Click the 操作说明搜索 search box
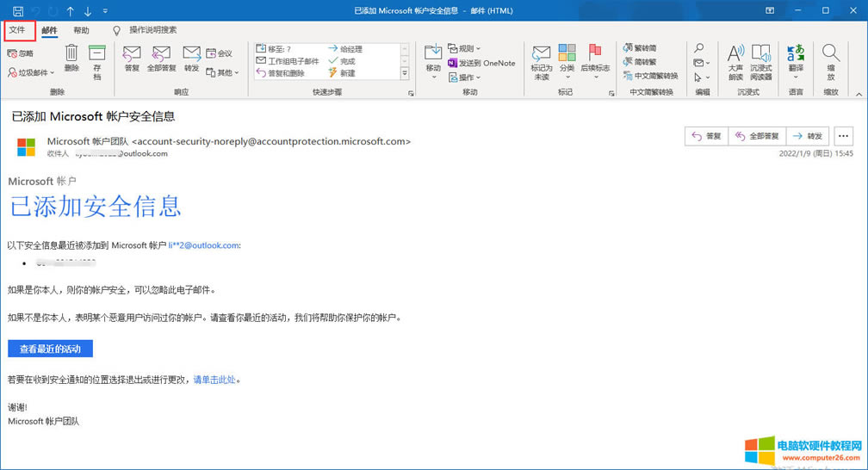Viewport: 868px width, 470px height. (x=152, y=30)
